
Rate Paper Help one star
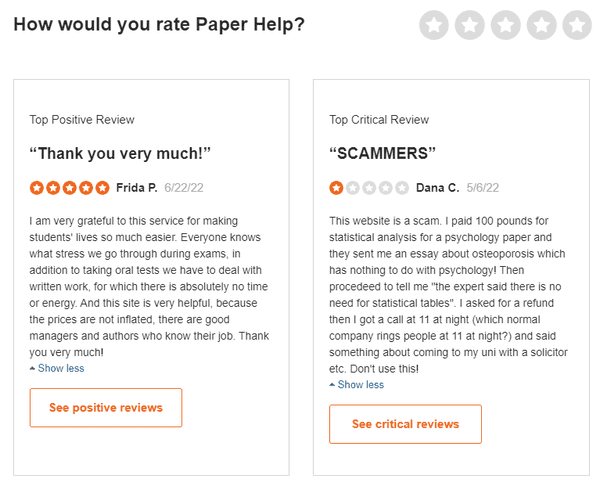click(x=434, y=25)
